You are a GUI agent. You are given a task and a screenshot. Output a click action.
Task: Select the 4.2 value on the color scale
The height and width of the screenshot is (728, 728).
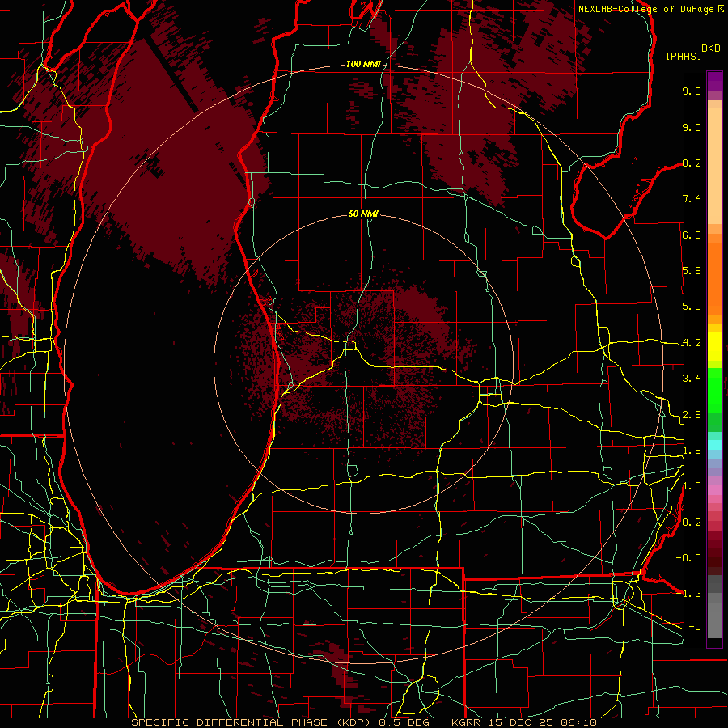692,343
